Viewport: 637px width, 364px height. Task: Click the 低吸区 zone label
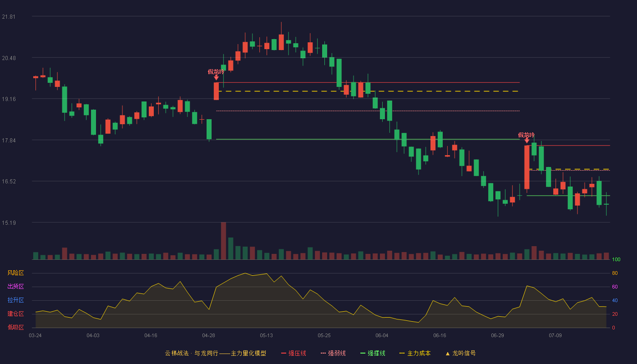tap(15, 327)
